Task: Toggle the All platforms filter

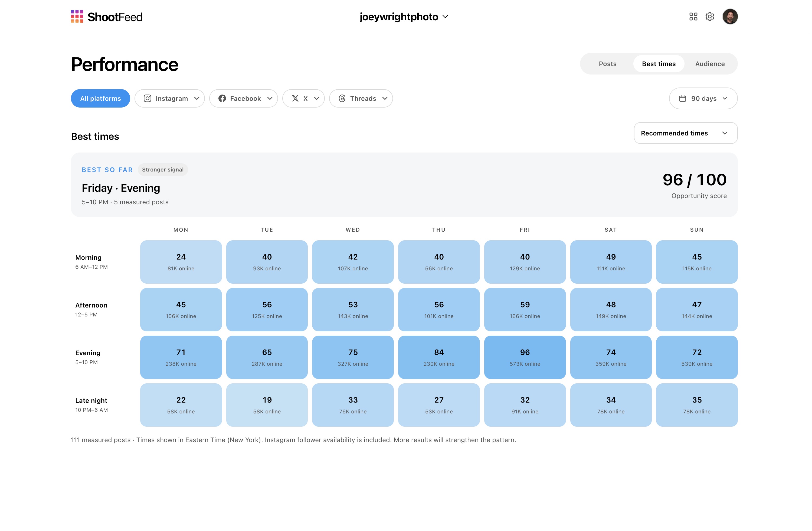Action: tap(101, 99)
